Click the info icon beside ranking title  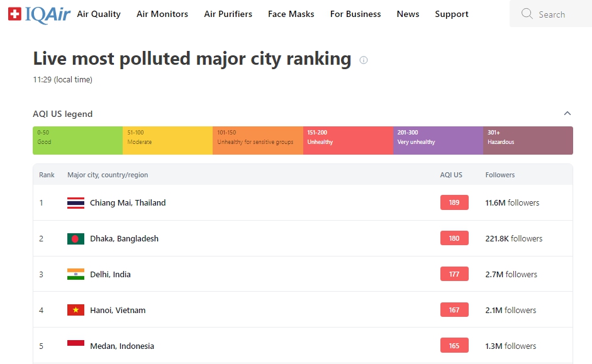364,60
